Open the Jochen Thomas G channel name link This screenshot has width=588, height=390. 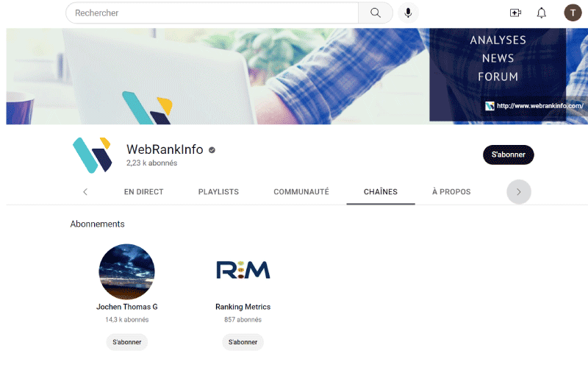tap(126, 307)
